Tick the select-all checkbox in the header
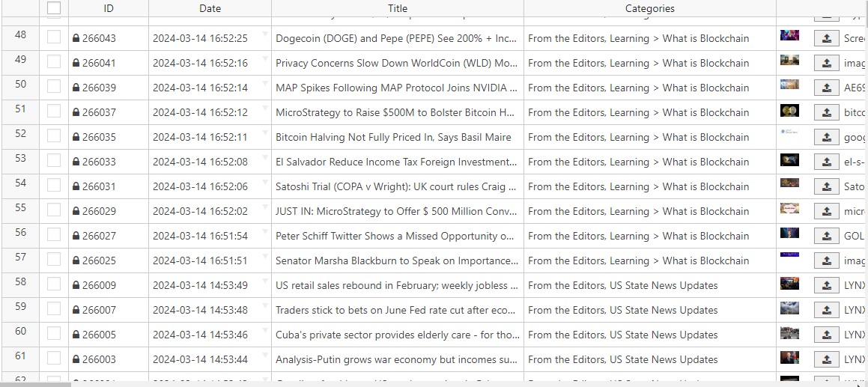The image size is (868, 387). tap(54, 8)
